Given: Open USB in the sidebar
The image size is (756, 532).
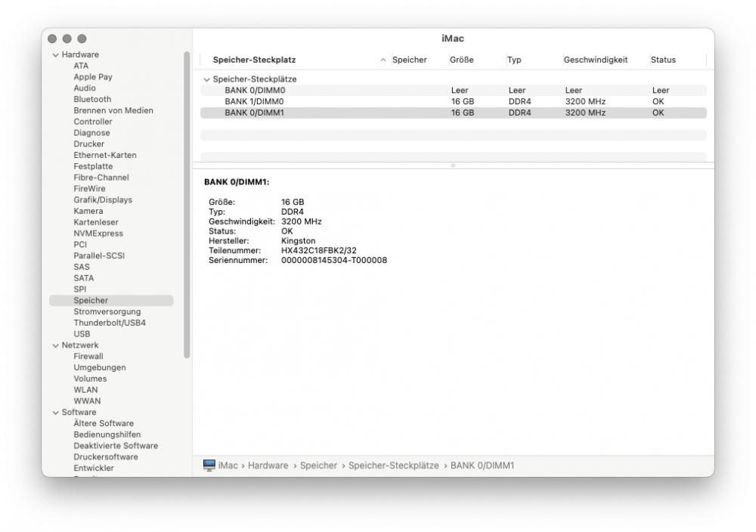Looking at the screenshot, I should point(82,334).
